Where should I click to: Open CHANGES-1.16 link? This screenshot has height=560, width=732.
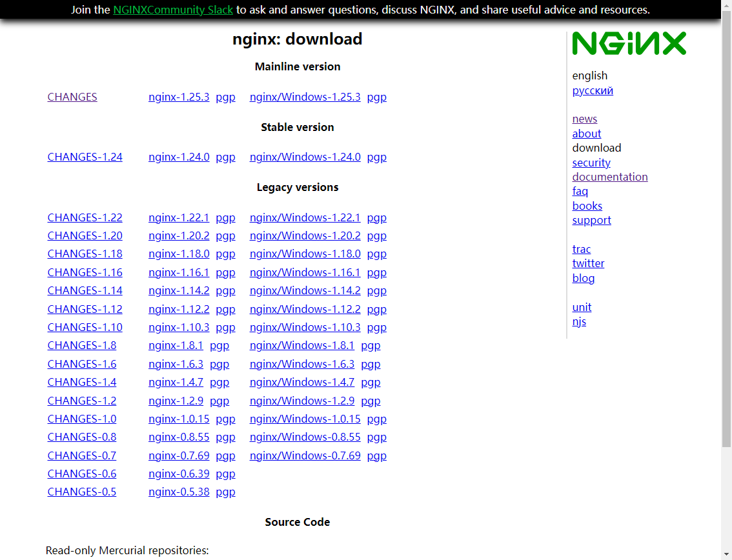85,272
